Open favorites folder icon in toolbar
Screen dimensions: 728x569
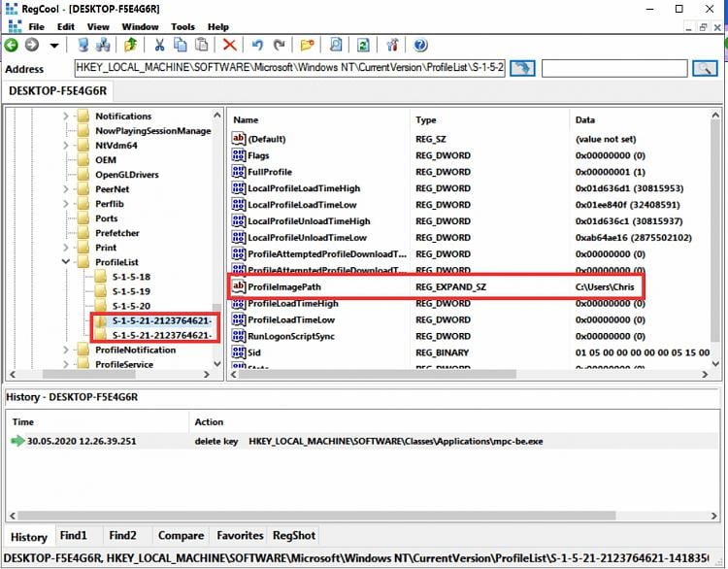pyautogui.click(x=308, y=45)
